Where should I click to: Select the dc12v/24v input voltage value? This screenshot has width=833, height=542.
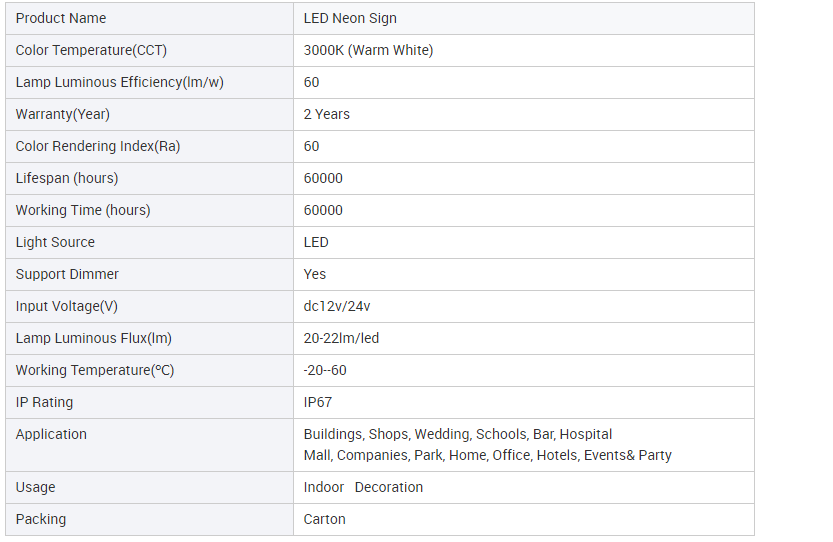pyautogui.click(x=337, y=306)
